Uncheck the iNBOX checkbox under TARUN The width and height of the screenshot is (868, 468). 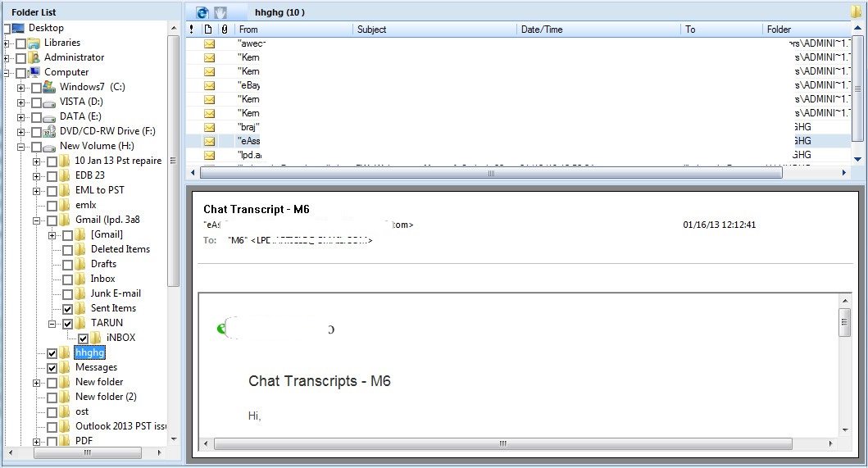83,339
